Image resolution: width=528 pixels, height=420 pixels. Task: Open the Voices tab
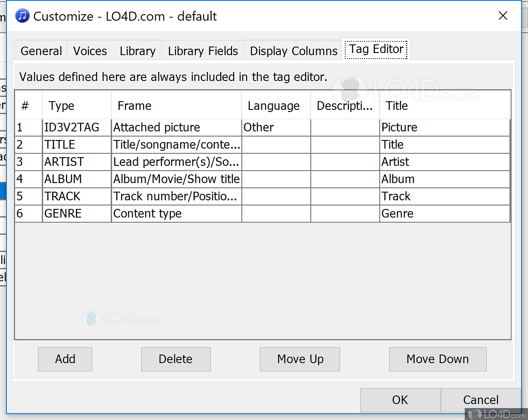tap(90, 51)
